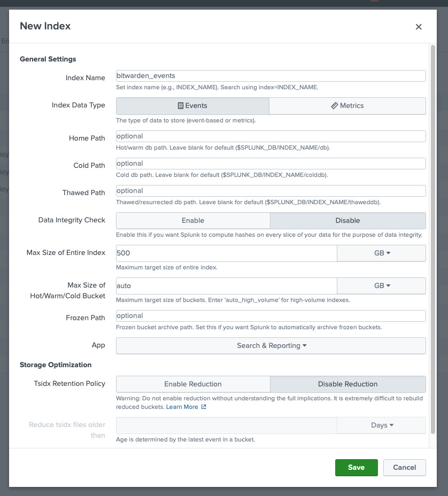Click the dialog's vertical scrollbar
This screenshot has height=496, width=448.
point(432,214)
